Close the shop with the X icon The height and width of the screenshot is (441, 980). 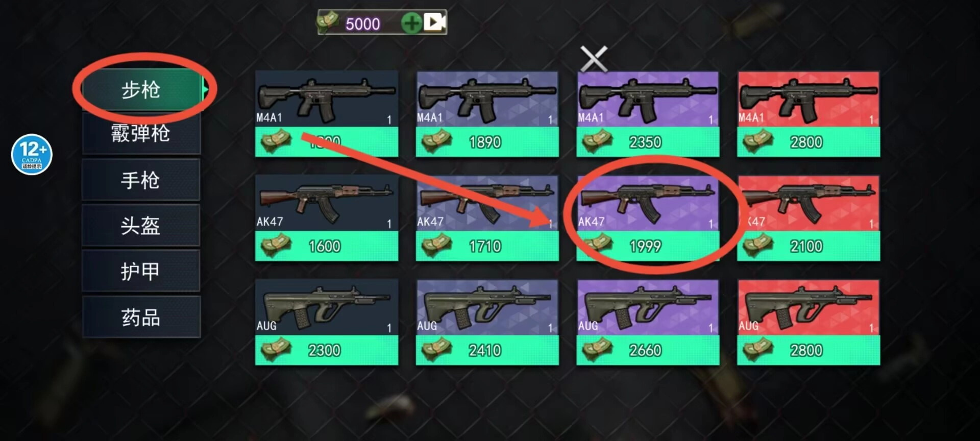594,59
